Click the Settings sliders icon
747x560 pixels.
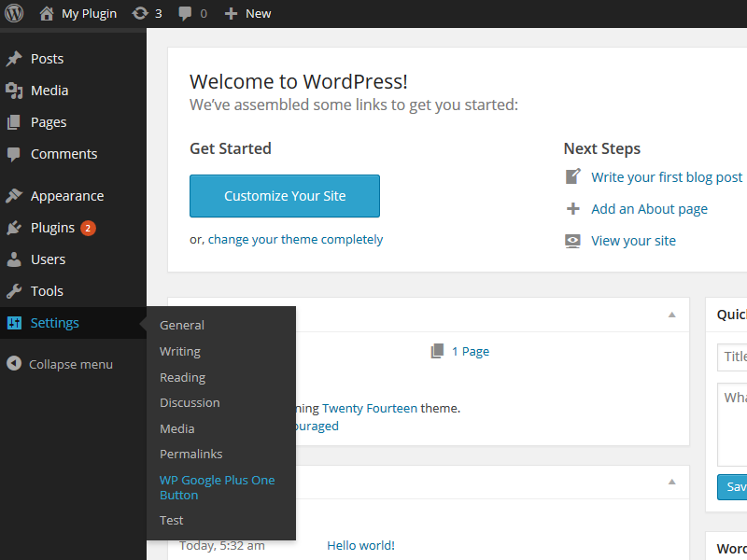[14, 323]
